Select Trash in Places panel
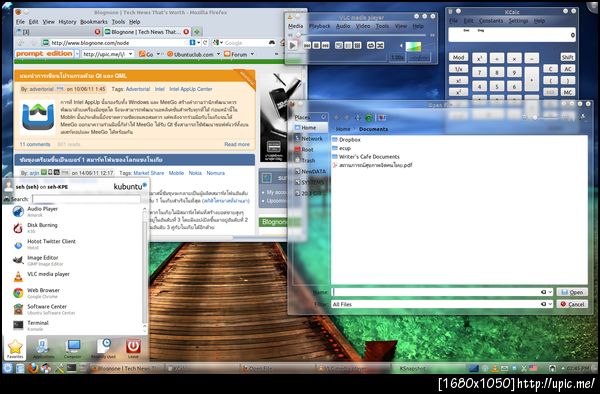The width and height of the screenshot is (600, 394). [310, 160]
